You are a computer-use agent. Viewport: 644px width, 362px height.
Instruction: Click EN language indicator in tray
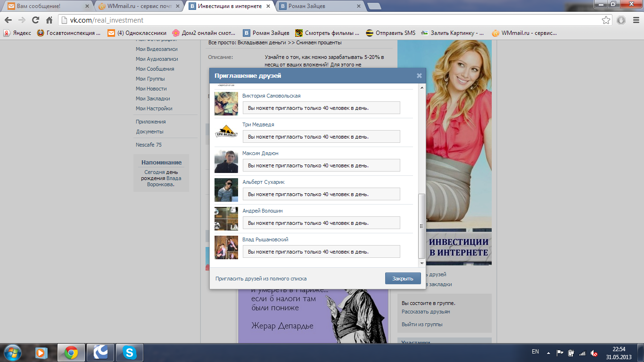(535, 352)
